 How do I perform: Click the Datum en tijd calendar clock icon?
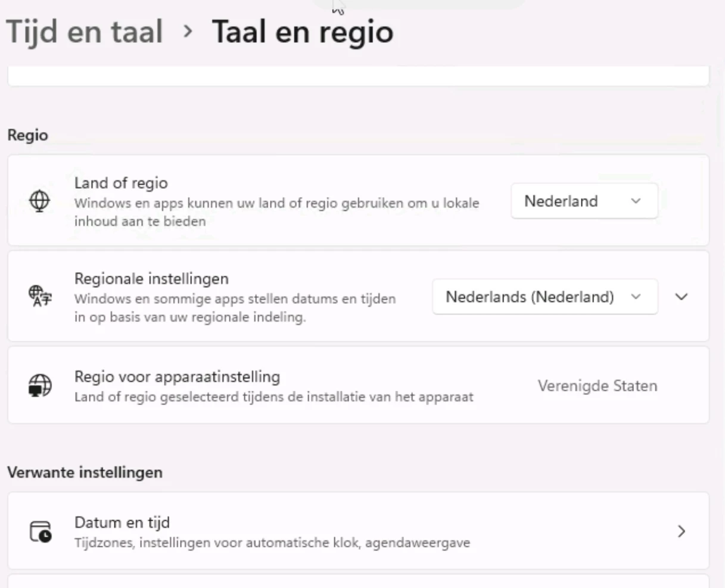41,531
